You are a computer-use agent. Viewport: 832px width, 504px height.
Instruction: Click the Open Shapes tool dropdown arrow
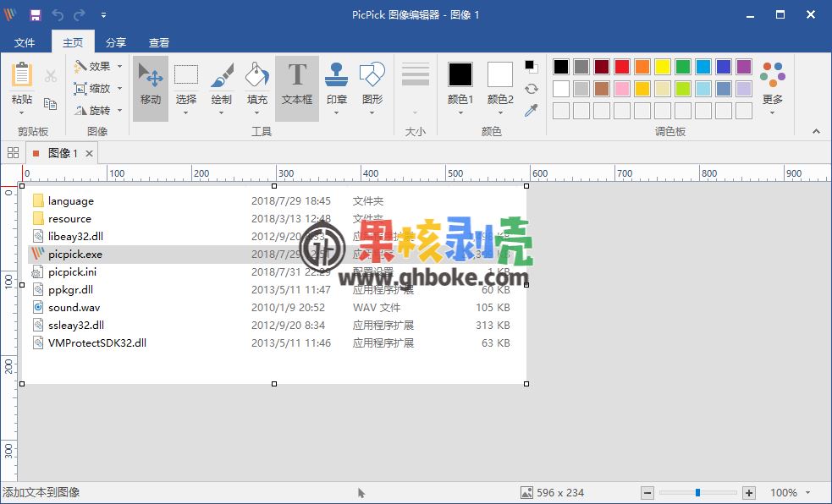(372, 112)
